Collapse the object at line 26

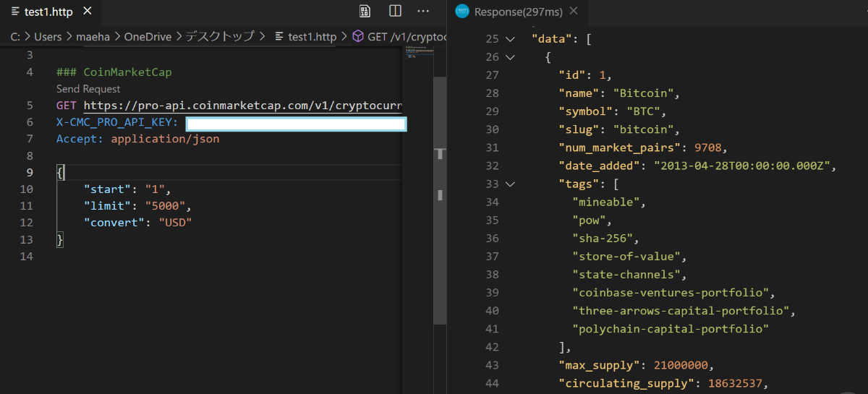pyautogui.click(x=511, y=57)
